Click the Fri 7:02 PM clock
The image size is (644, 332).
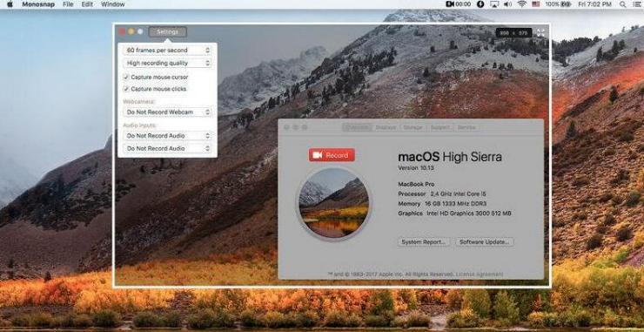tap(594, 4)
